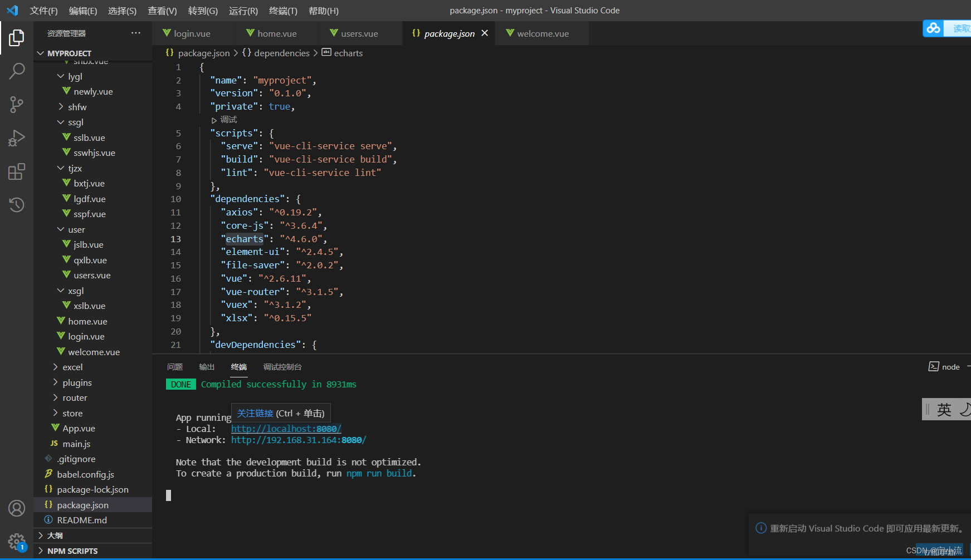Open the Search view icon
This screenshot has width=971, height=560.
[x=17, y=71]
